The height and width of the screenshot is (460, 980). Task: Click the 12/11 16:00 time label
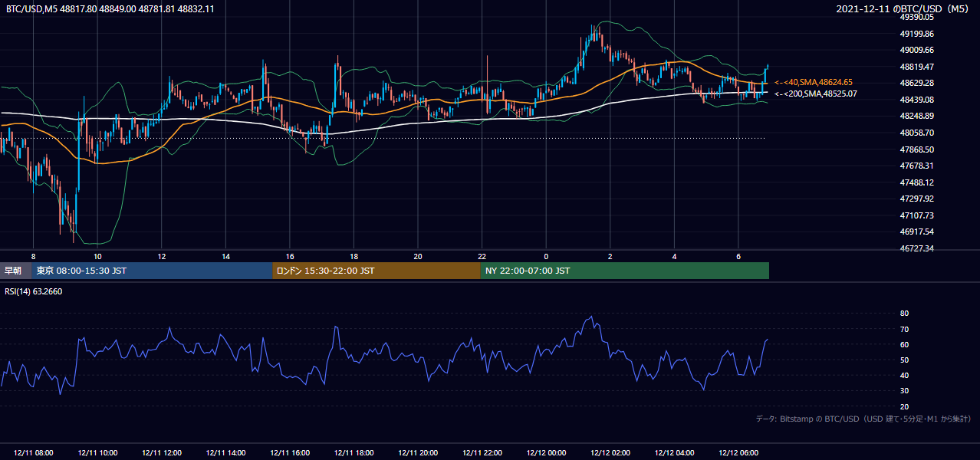pyautogui.click(x=290, y=453)
